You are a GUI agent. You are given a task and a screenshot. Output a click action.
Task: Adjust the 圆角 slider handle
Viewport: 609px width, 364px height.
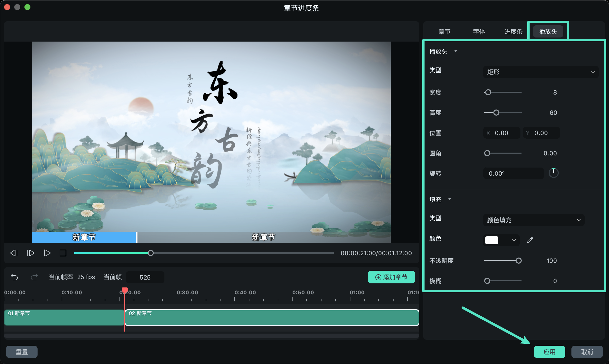coord(487,153)
